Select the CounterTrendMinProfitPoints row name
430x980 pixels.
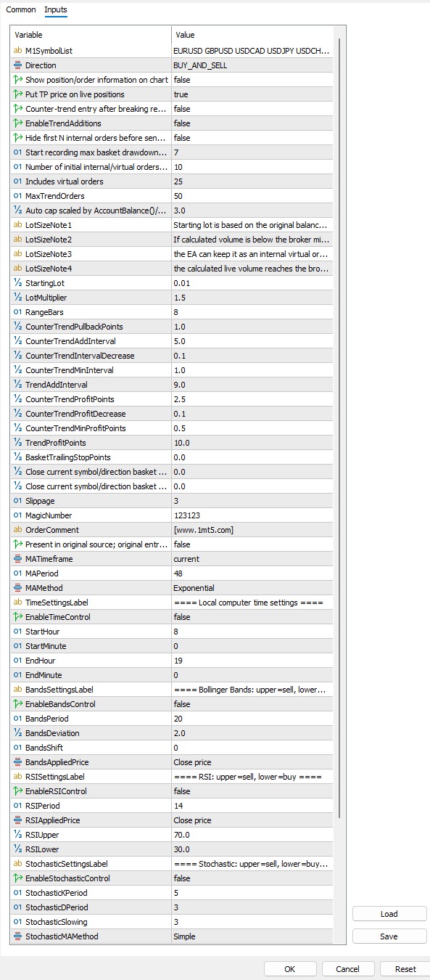pyautogui.click(x=75, y=428)
